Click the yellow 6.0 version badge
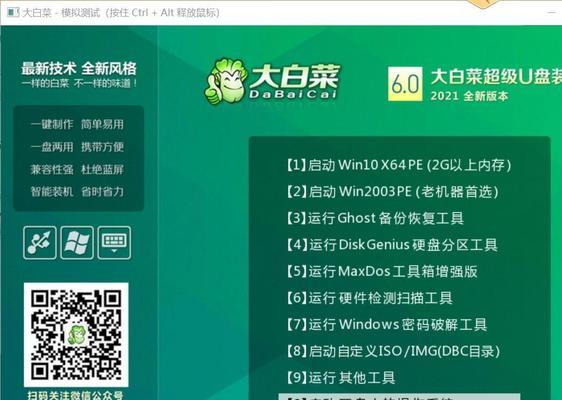 click(x=405, y=84)
